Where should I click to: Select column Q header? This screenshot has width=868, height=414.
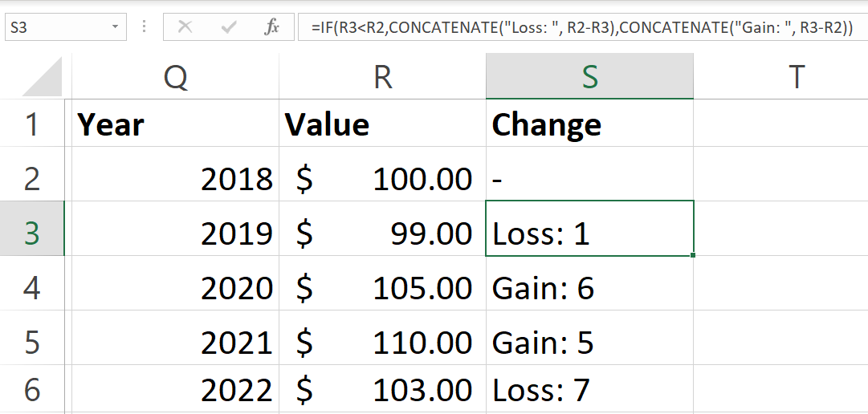coord(176,76)
